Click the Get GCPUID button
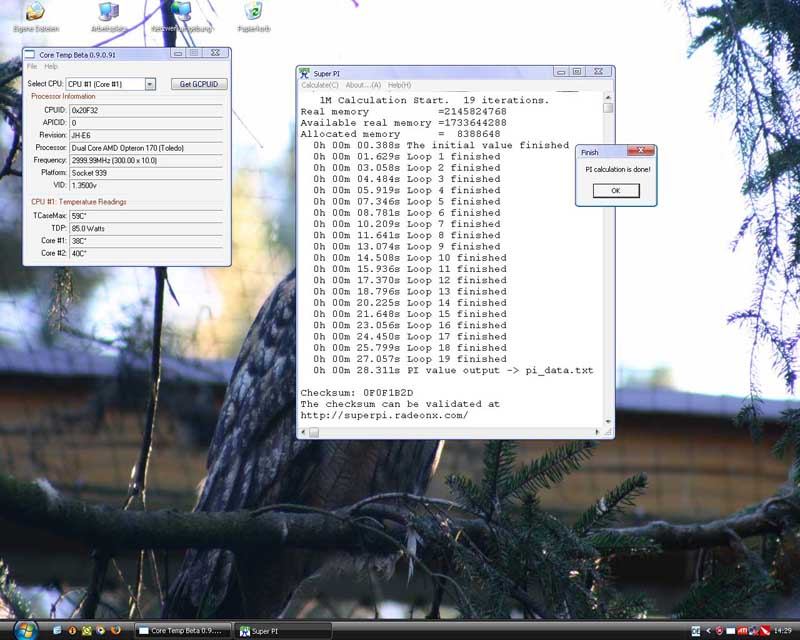Viewport: 800px width, 640px height. click(x=199, y=84)
